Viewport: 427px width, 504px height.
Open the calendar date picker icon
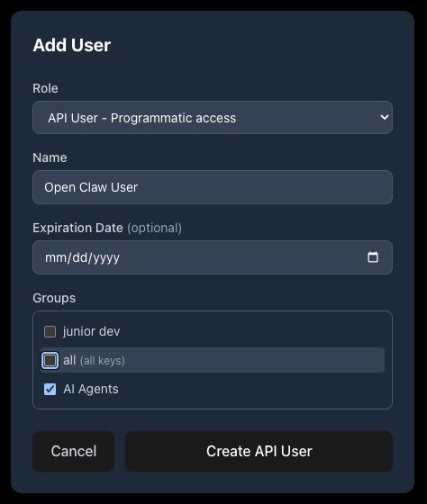coord(373,257)
